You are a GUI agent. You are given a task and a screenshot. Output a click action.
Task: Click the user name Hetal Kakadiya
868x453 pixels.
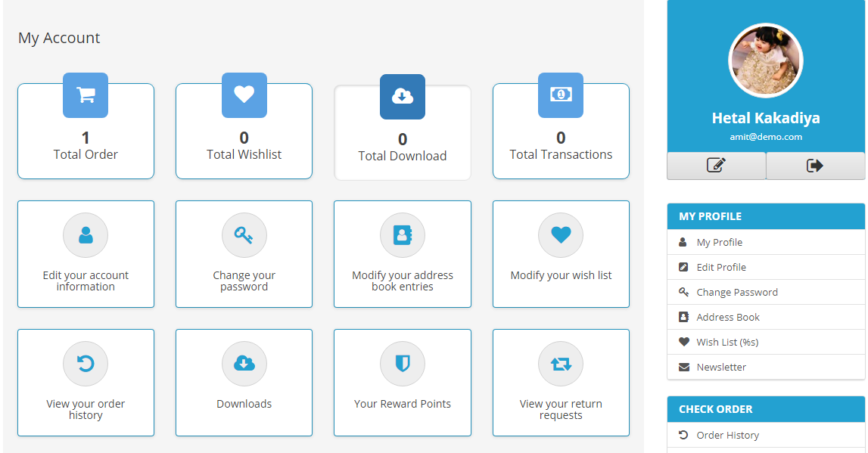click(766, 118)
